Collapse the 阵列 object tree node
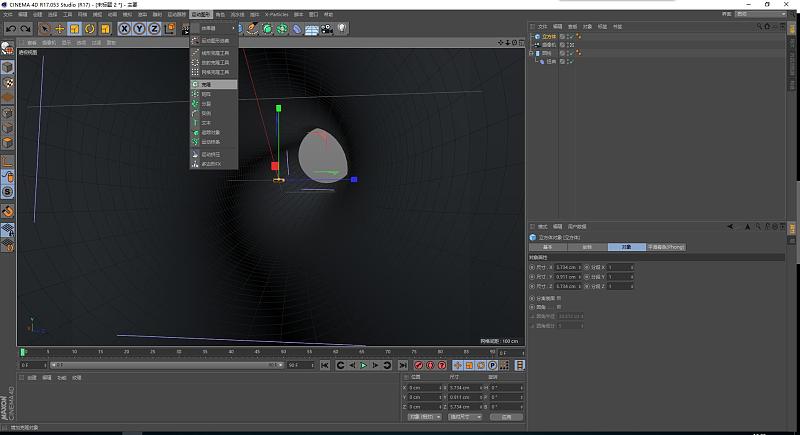The width and height of the screenshot is (800, 435). [x=532, y=53]
